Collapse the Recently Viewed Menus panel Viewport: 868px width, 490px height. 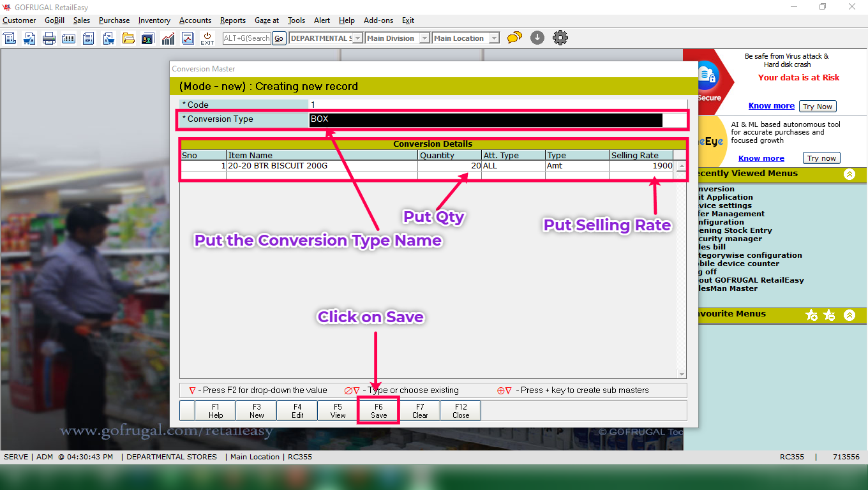click(x=849, y=174)
